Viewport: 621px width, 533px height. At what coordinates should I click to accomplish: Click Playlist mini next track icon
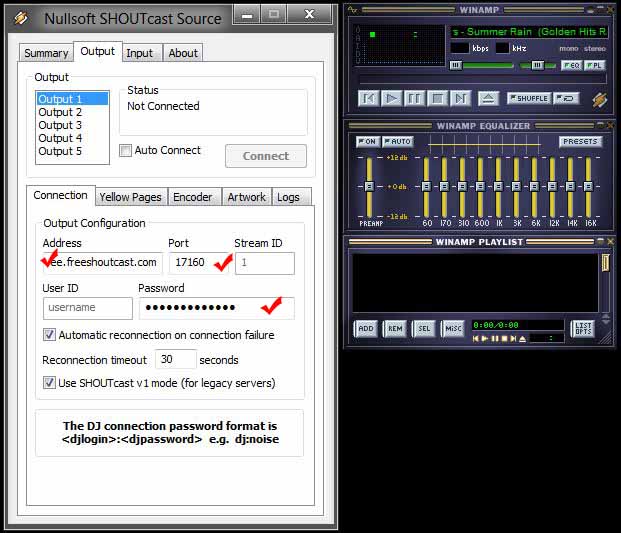tap(513, 339)
